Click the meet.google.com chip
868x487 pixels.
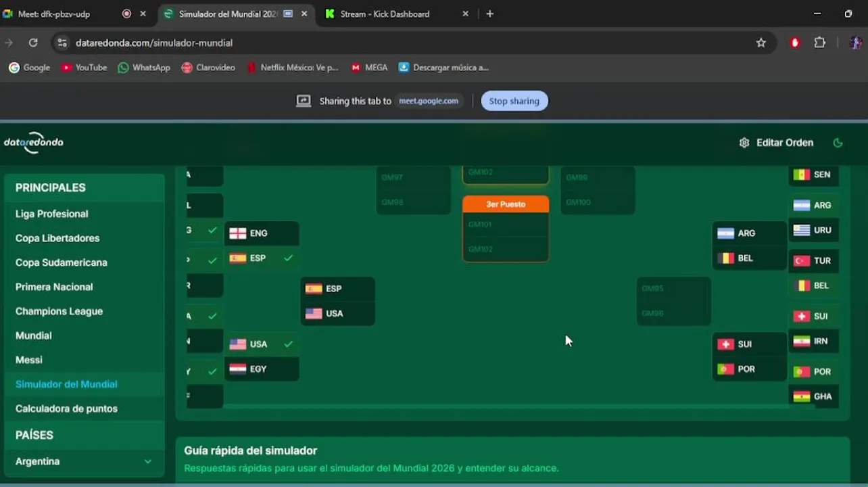pyautogui.click(x=429, y=101)
